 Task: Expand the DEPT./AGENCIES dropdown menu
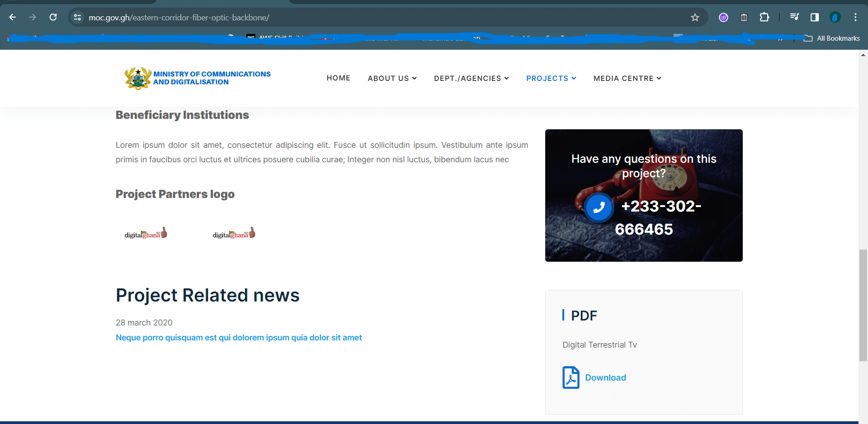471,78
